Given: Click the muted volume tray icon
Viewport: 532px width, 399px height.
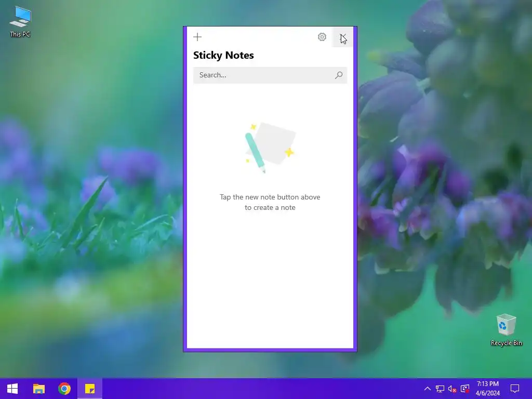Looking at the screenshot, I should tap(453, 389).
